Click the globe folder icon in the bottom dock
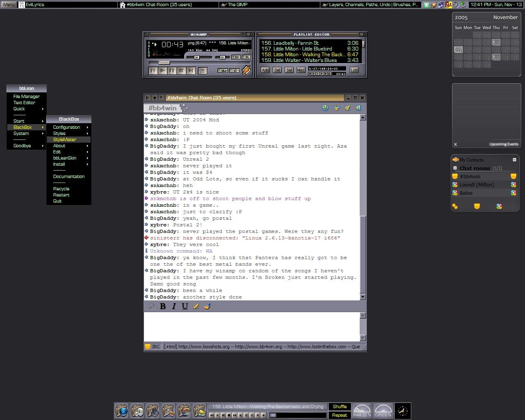The width and height of the screenshot is (525, 420). point(122,411)
